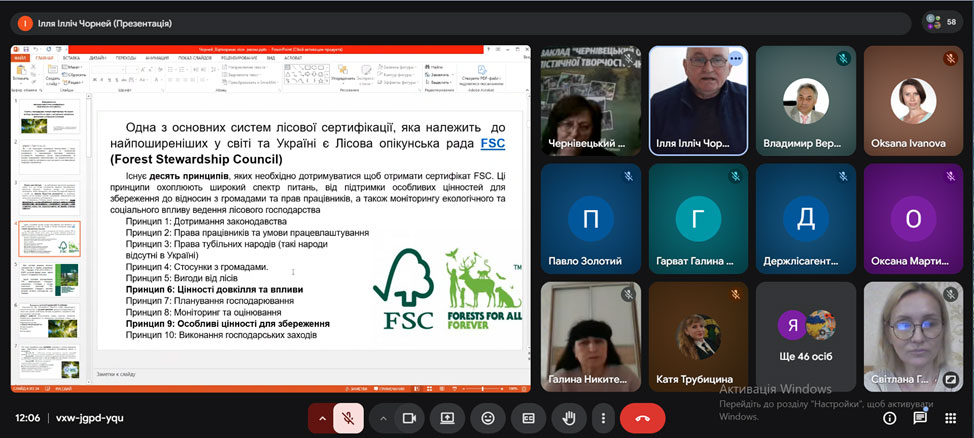
Task: Unmute the microphone
Action: coord(348,418)
